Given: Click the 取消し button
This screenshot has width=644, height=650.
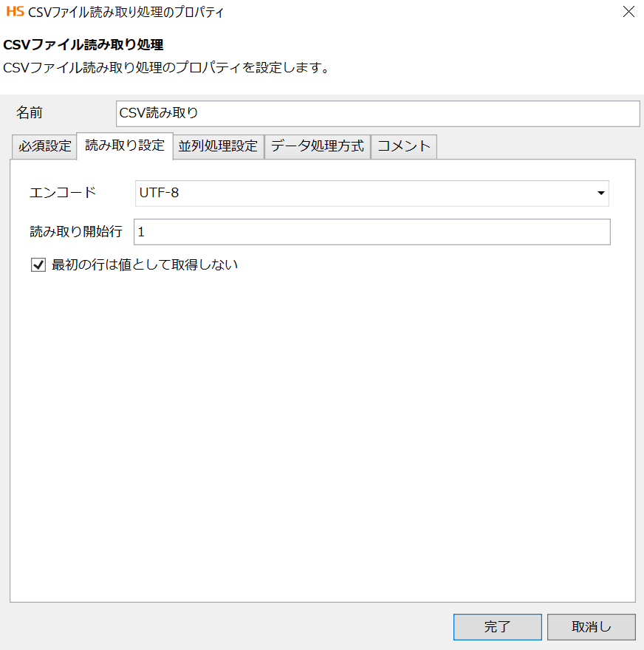Looking at the screenshot, I should pyautogui.click(x=592, y=627).
